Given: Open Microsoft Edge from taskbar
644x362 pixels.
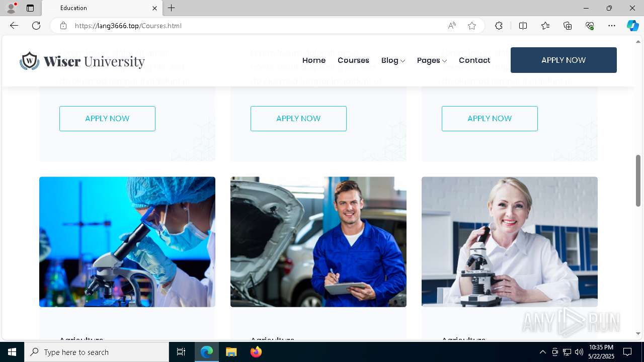Looking at the screenshot, I should [x=207, y=352].
